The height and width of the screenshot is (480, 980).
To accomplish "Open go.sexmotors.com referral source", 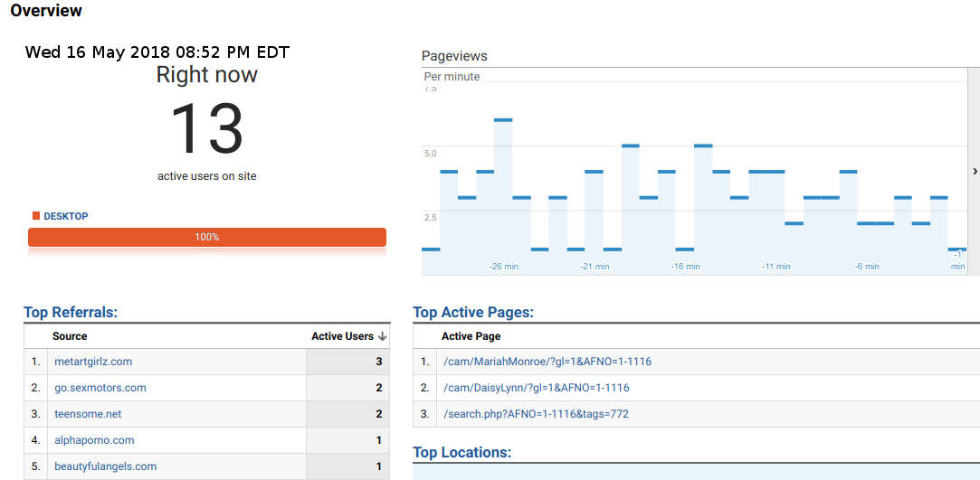I will pyautogui.click(x=100, y=388).
